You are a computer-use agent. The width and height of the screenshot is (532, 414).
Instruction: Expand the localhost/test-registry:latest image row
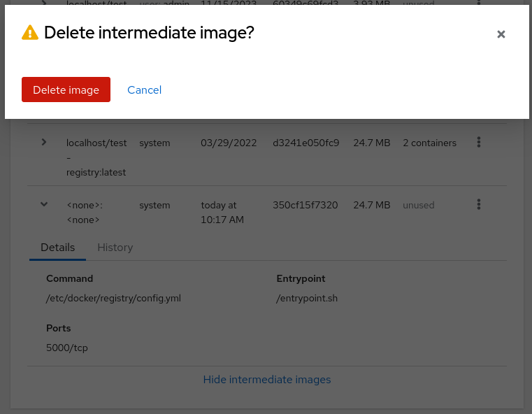click(44, 143)
